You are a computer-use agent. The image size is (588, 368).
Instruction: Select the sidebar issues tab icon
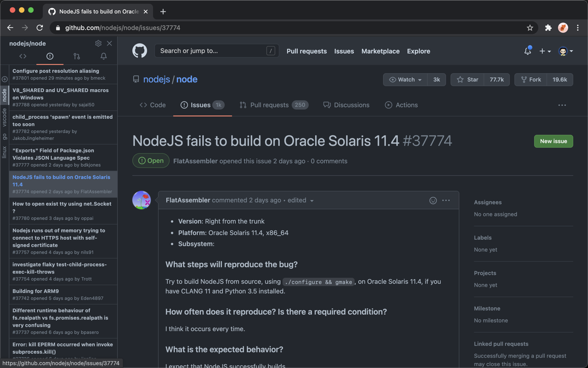pyautogui.click(x=50, y=56)
